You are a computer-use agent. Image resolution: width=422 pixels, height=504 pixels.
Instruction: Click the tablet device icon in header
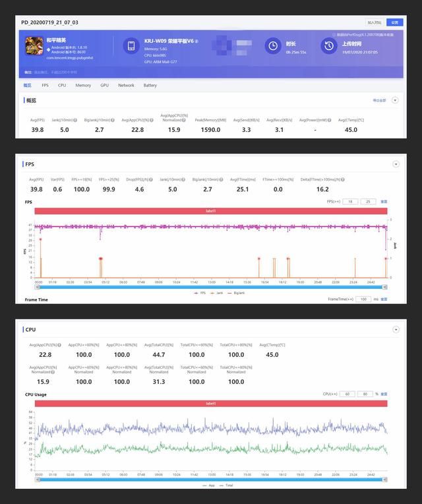pos(131,46)
